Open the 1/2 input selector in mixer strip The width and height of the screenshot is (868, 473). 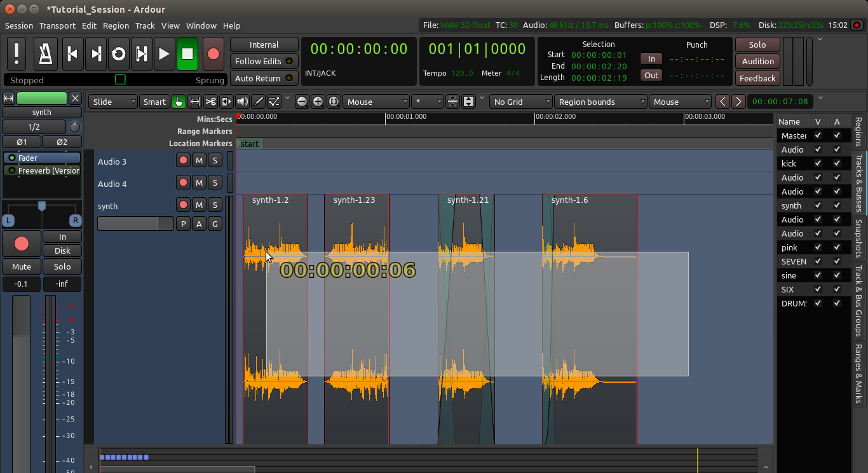coord(34,127)
